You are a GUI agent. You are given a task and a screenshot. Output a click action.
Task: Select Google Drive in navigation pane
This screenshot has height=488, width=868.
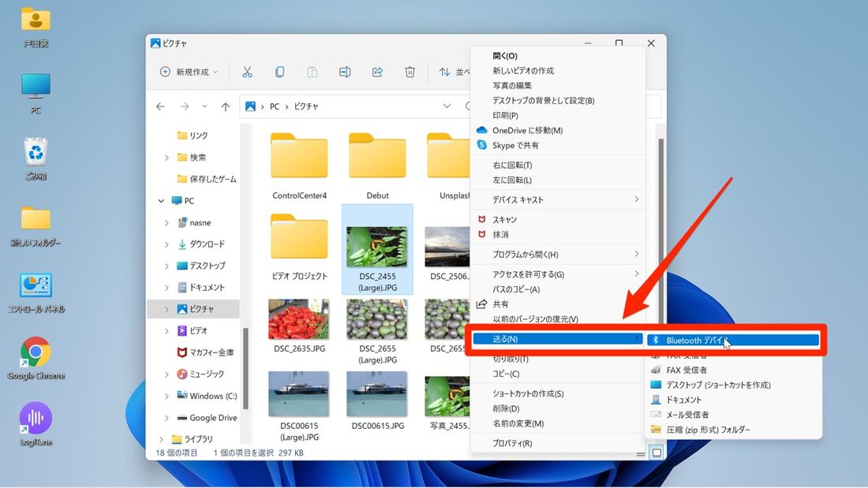(207, 418)
